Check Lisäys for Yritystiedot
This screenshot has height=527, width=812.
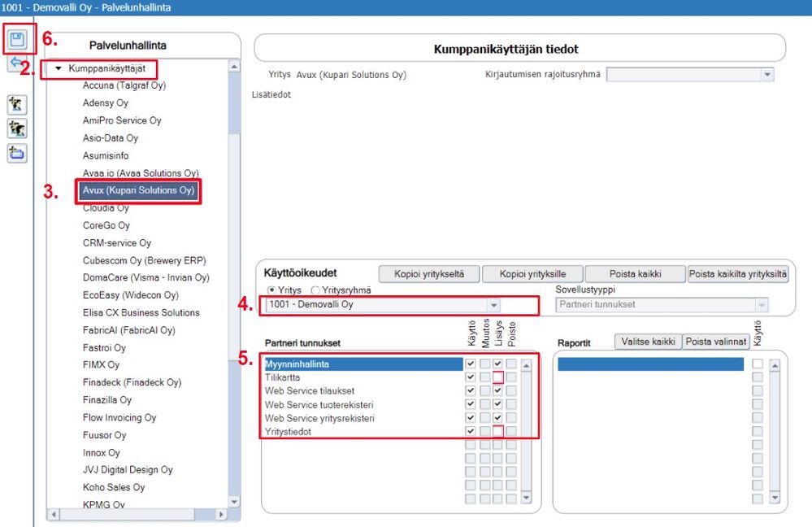(497, 431)
